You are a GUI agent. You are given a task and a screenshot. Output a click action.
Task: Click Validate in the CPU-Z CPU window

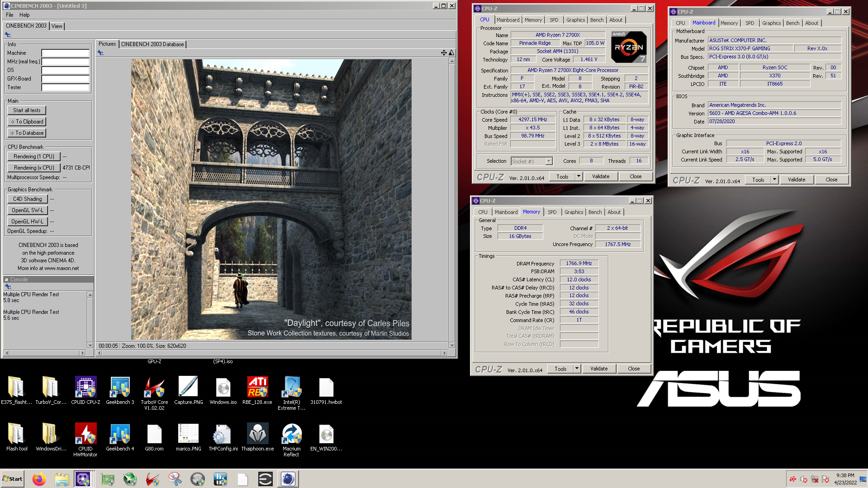(601, 176)
